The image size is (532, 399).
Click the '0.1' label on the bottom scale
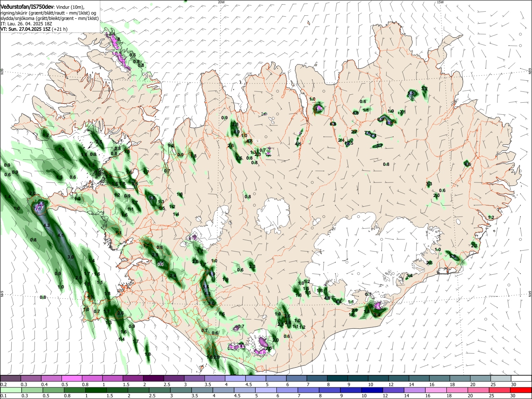3,396
